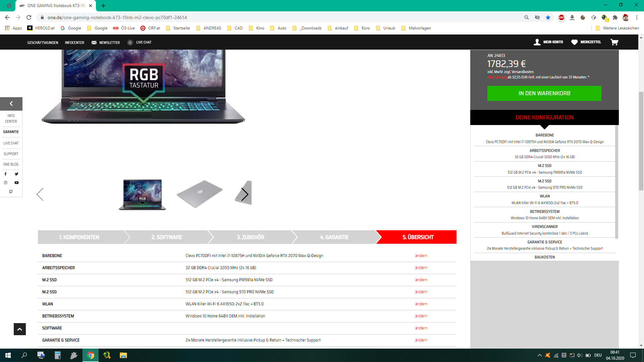Open a new browser tab
644x362 pixels.
(103, 6)
